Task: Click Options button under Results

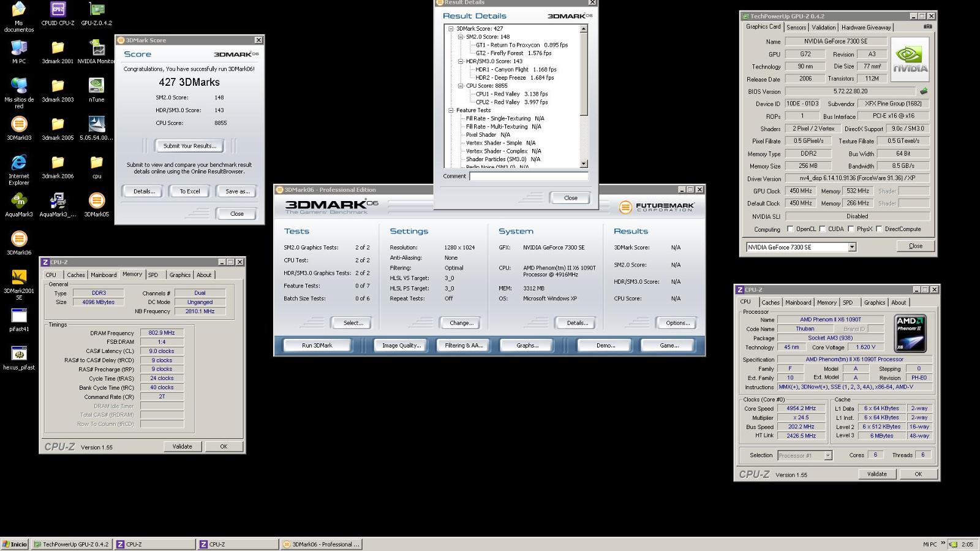Action: click(x=677, y=323)
